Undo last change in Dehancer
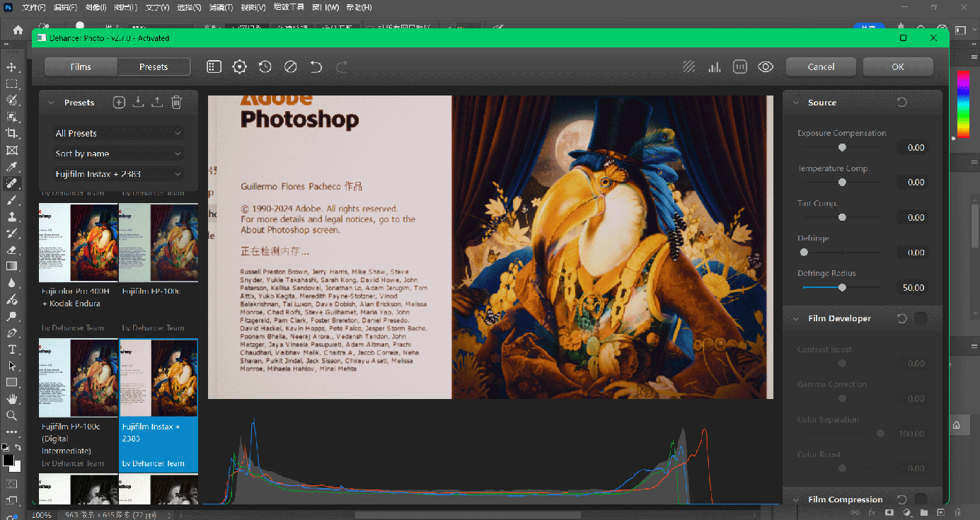Viewport: 980px width, 520px height. [316, 67]
